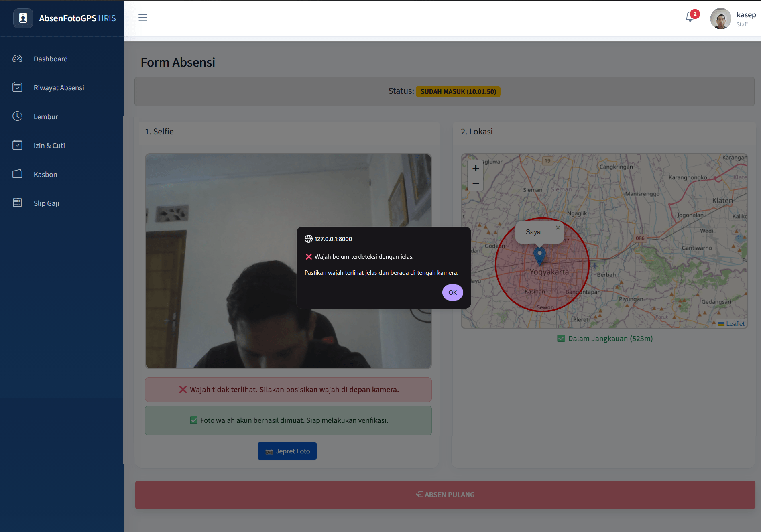Click the ABSEN PULANG button

click(x=445, y=495)
